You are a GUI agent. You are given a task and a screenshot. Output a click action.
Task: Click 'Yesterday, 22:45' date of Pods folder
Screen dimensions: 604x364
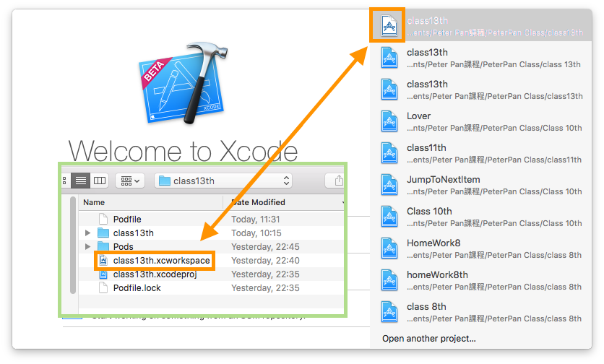265,246
